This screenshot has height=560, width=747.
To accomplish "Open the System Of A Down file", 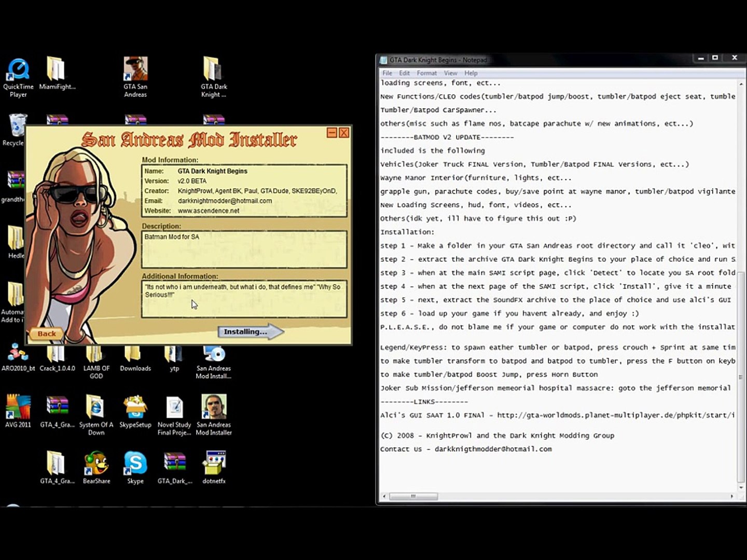I will [x=96, y=415].
